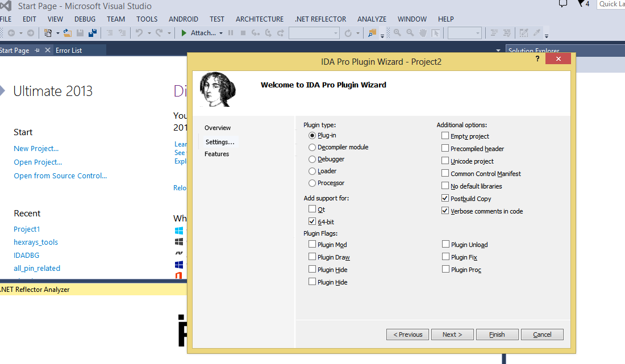Click the Next button in the wizard
Image resolution: width=625 pixels, height=364 pixels.
coord(452,334)
